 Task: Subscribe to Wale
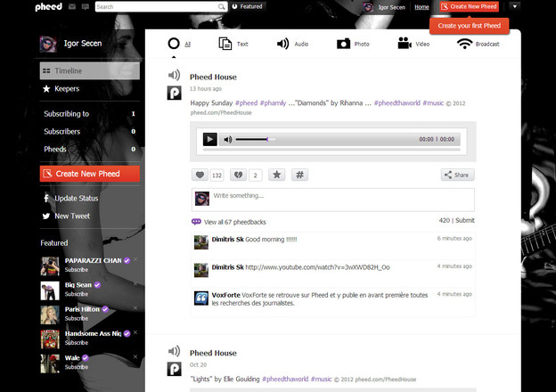[77, 367]
